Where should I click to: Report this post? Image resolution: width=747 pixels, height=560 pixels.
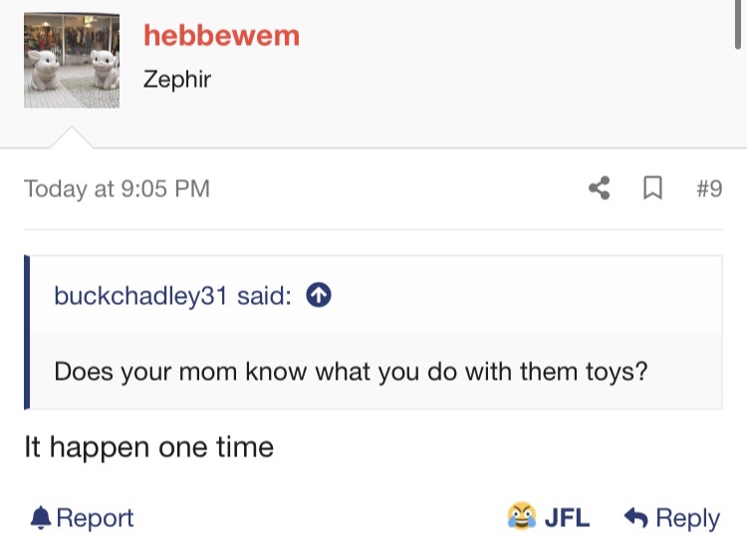tap(82, 517)
